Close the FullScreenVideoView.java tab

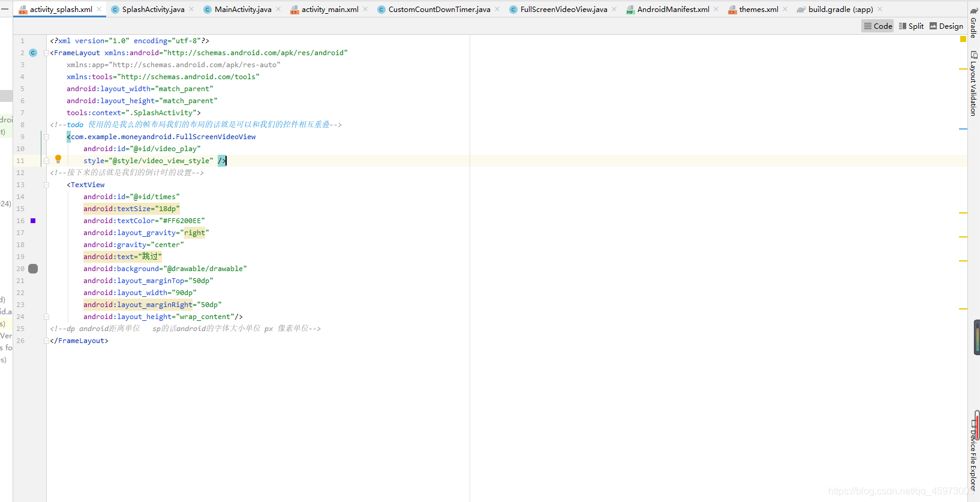[x=614, y=9]
